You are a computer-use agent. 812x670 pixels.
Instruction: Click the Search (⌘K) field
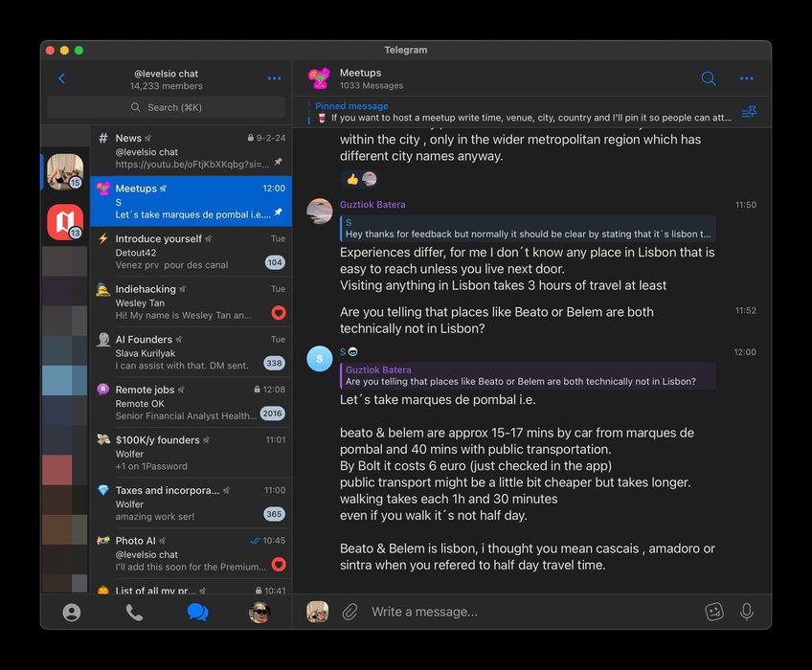coord(167,107)
